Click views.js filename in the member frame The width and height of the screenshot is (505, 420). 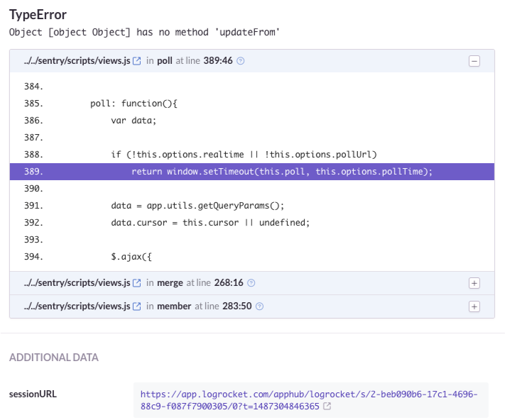tap(77, 306)
